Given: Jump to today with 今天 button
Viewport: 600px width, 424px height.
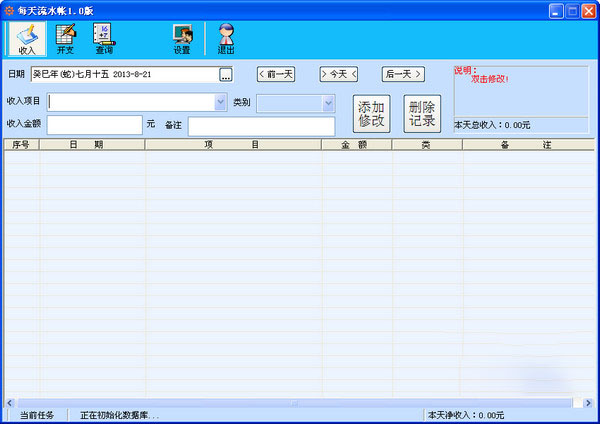Looking at the screenshot, I should click(339, 74).
